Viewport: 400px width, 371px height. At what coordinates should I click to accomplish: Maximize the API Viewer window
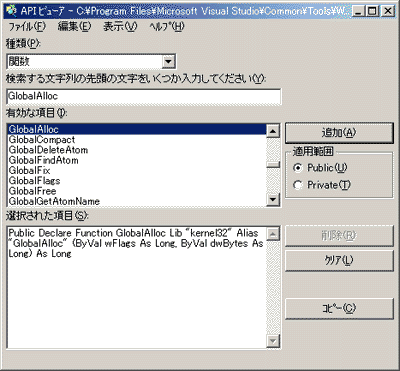[371, 12]
